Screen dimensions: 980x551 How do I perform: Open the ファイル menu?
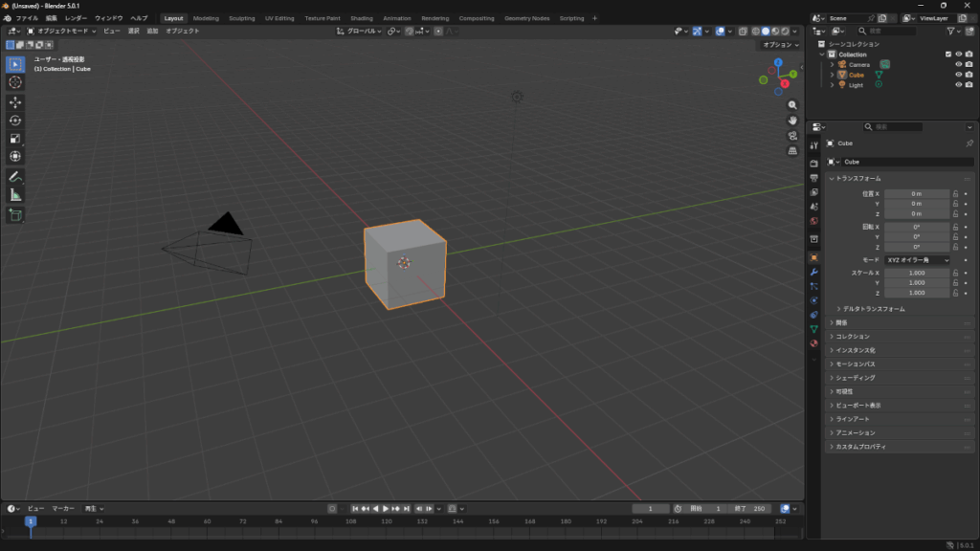pos(27,18)
